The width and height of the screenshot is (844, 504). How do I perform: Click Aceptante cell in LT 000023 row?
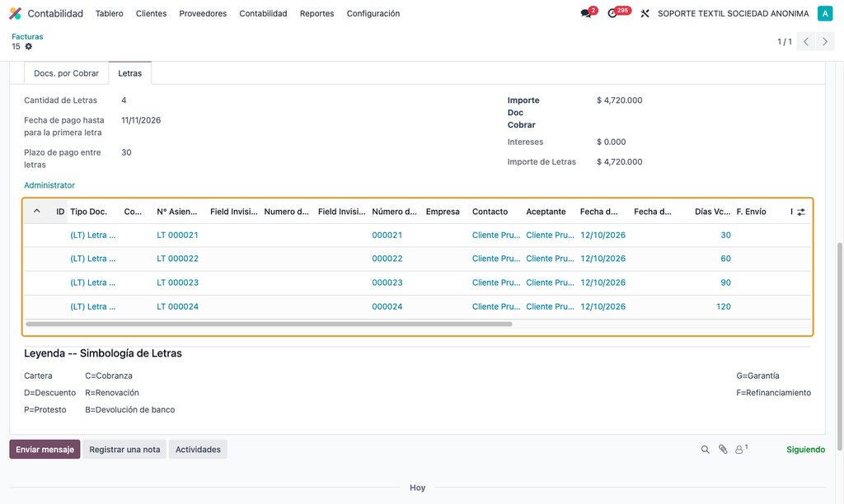tap(550, 282)
